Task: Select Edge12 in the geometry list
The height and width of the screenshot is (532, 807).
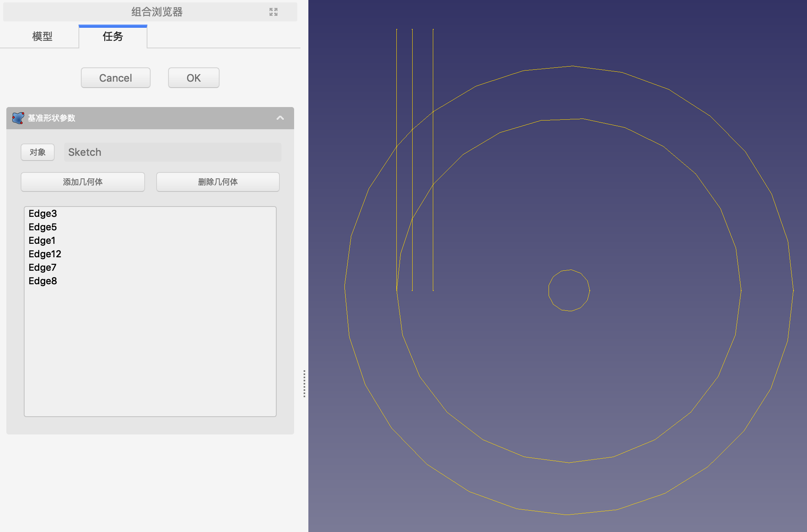Action: pos(45,254)
